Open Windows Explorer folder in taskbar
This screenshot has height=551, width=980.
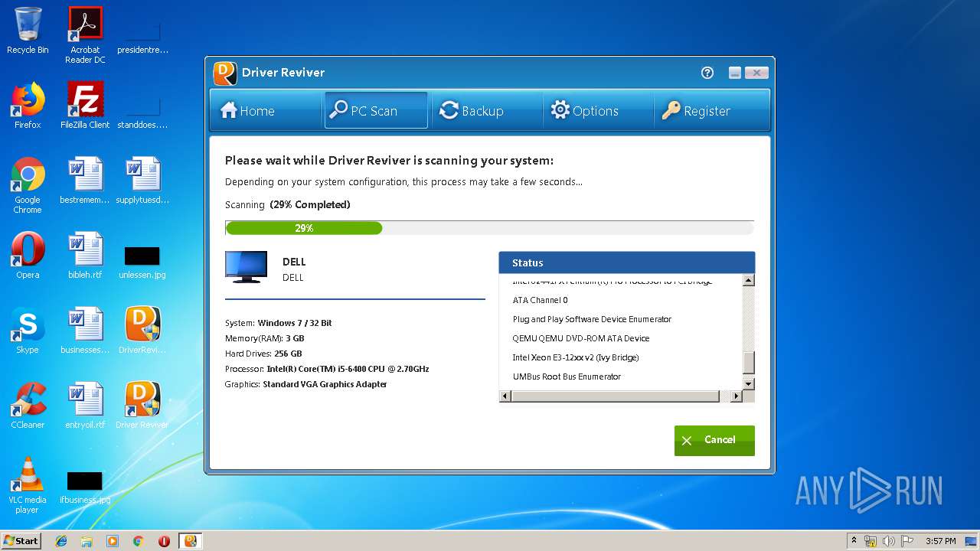coord(87,541)
